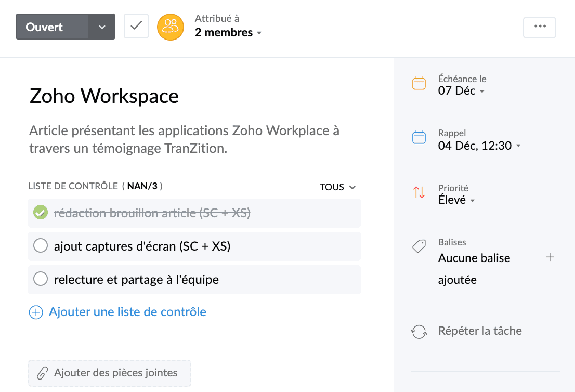
Task: Click the tag icon beside Balises
Action: point(419,246)
